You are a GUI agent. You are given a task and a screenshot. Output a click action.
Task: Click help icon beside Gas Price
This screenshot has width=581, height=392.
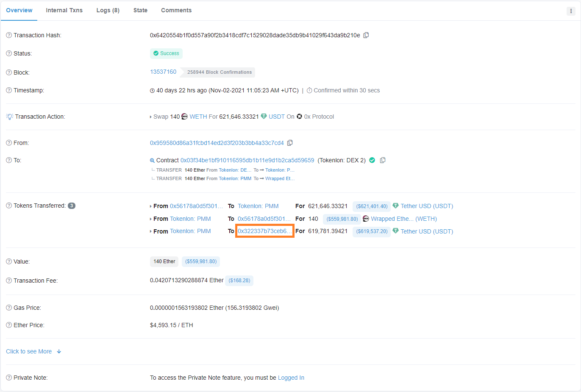pos(9,308)
